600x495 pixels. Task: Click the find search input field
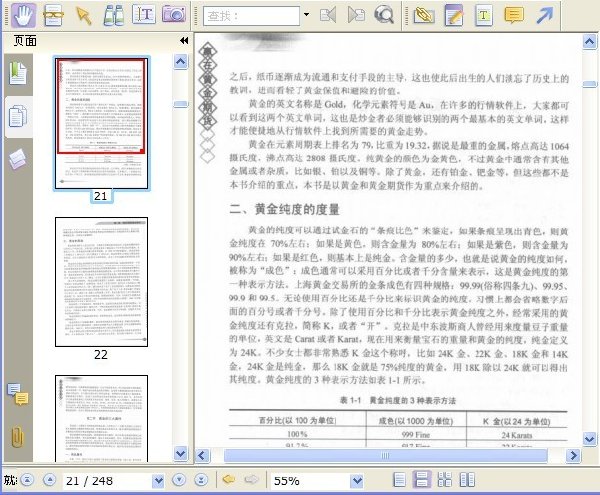click(x=251, y=16)
